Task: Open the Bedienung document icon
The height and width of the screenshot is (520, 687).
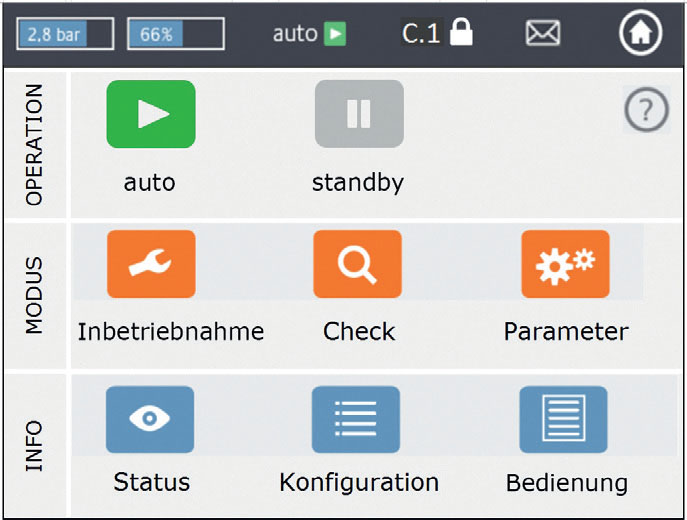Action: click(563, 419)
